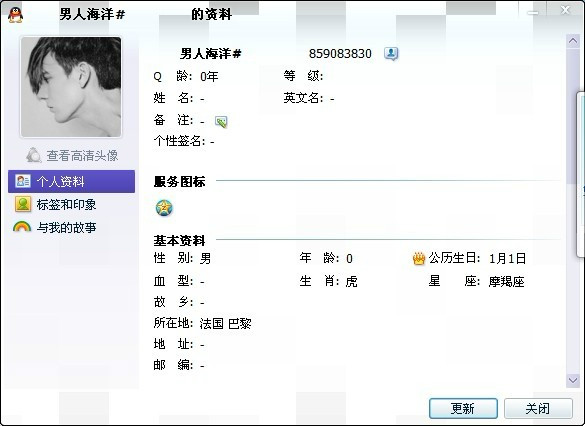This screenshot has height=426, width=585.
Task: Click the vertical scrollbar thumb
Action: (x=573, y=116)
